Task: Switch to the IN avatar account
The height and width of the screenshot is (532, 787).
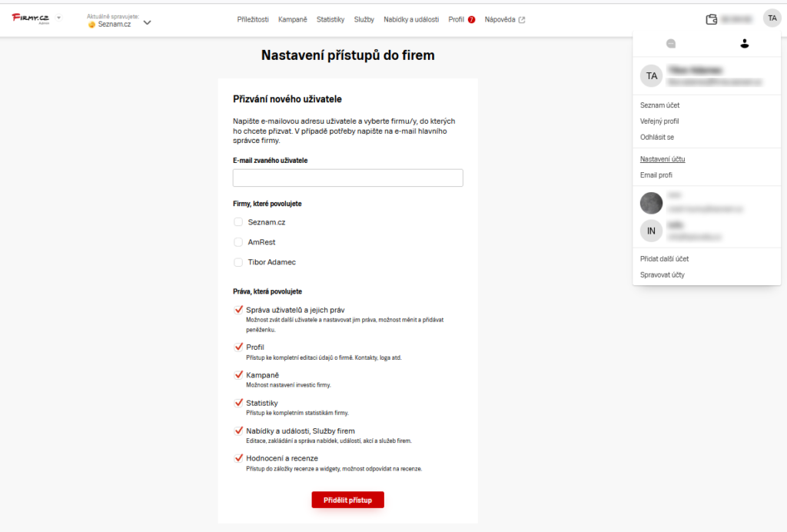Action: [x=651, y=230]
